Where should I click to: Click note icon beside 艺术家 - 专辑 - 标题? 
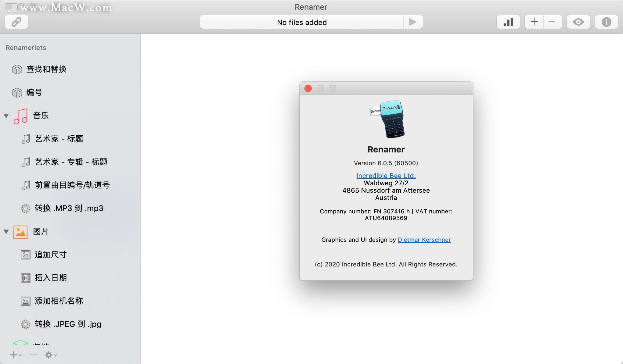[26, 162]
